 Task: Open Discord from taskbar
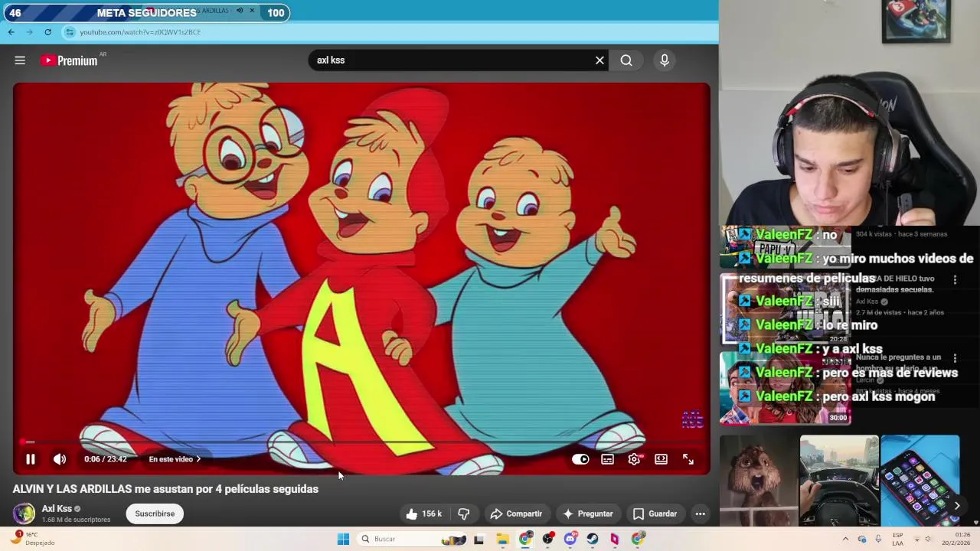570,540
